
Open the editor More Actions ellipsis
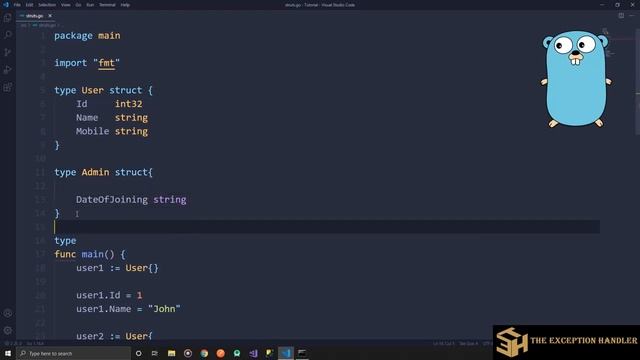click(632, 16)
